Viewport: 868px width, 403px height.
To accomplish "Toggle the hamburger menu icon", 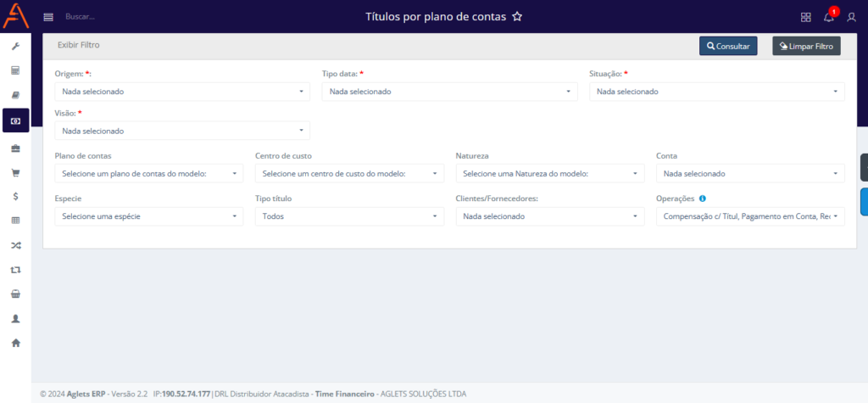I will click(48, 17).
